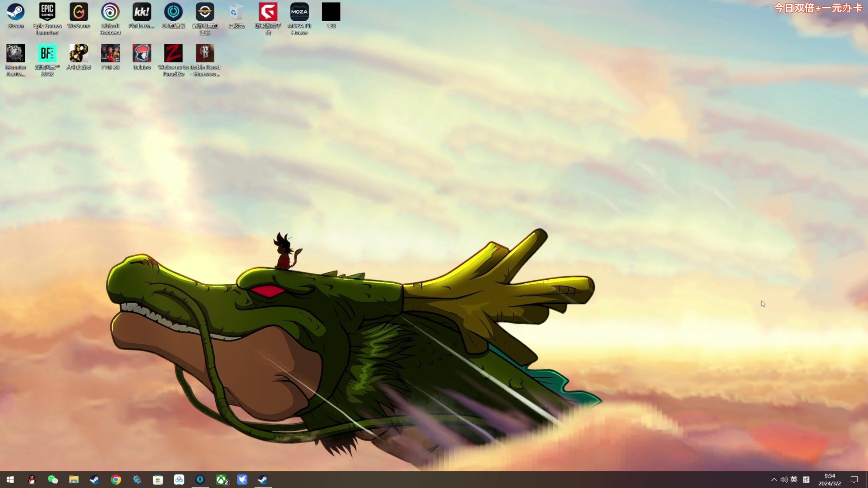This screenshot has width=868, height=488.
Task: Select Welcome to ParadiZe icon
Action: tap(173, 53)
